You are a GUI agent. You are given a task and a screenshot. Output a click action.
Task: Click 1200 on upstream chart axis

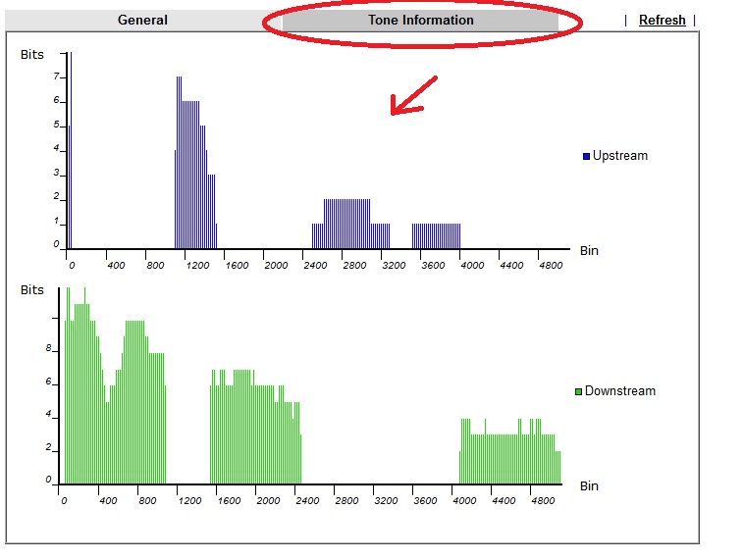coord(197,265)
